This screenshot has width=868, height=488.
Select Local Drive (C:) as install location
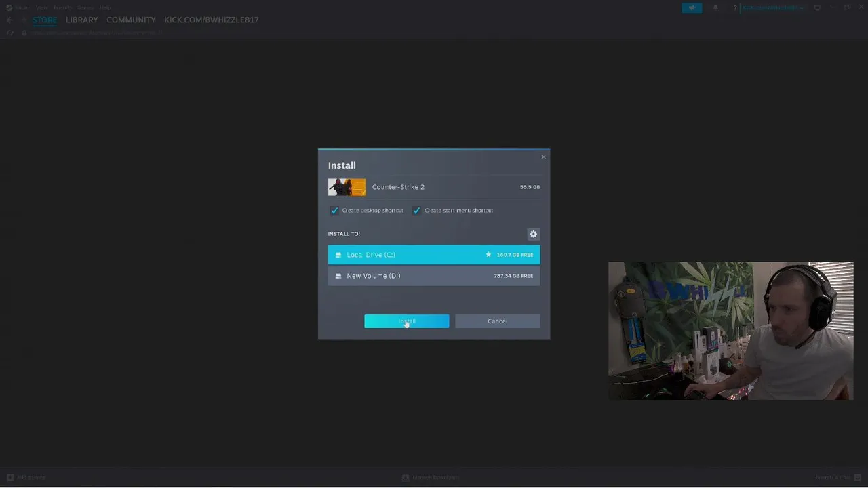(434, 255)
